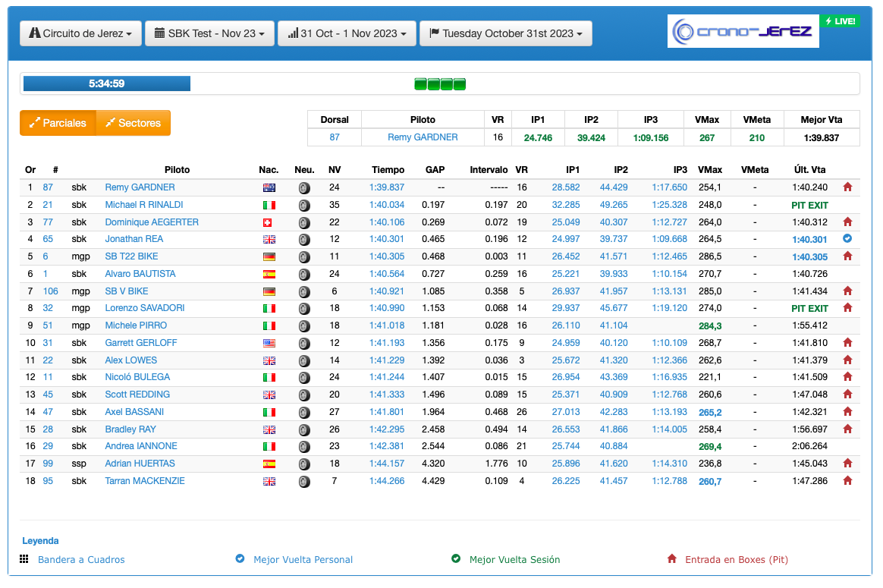Open Alex LOWES rider link

click(130, 360)
